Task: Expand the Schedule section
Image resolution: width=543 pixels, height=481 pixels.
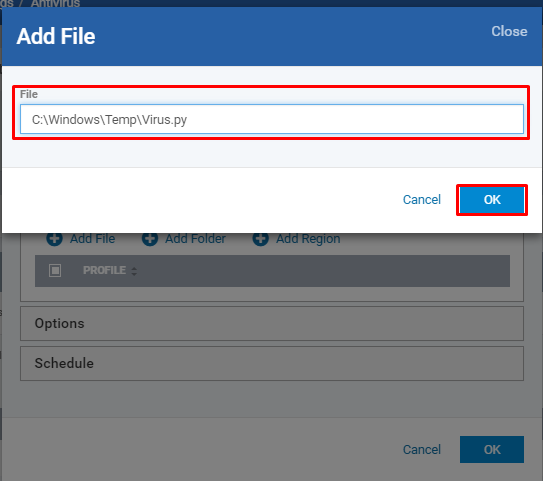Action: tap(272, 363)
